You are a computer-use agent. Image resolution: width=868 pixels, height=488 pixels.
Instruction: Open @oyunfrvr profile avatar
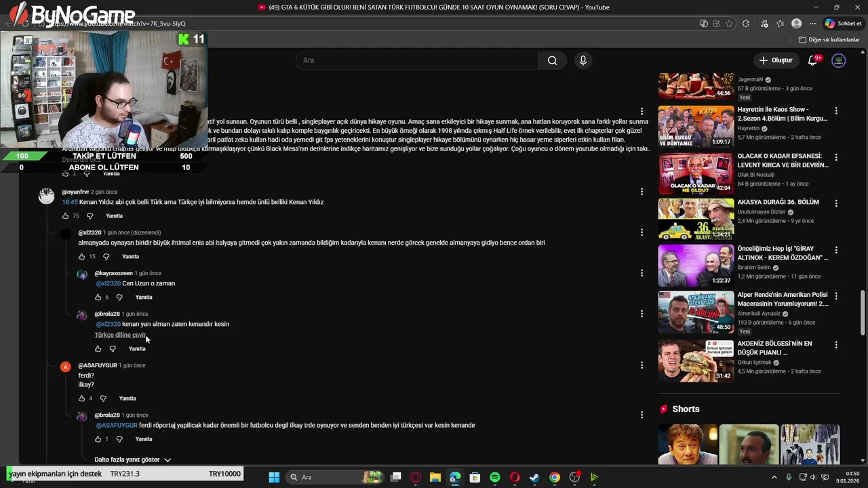coord(46,196)
